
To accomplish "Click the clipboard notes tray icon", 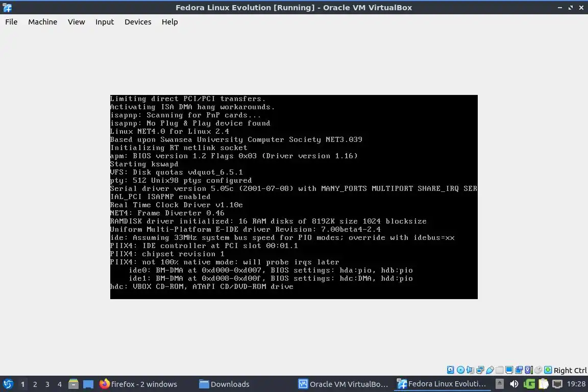I will (544, 384).
